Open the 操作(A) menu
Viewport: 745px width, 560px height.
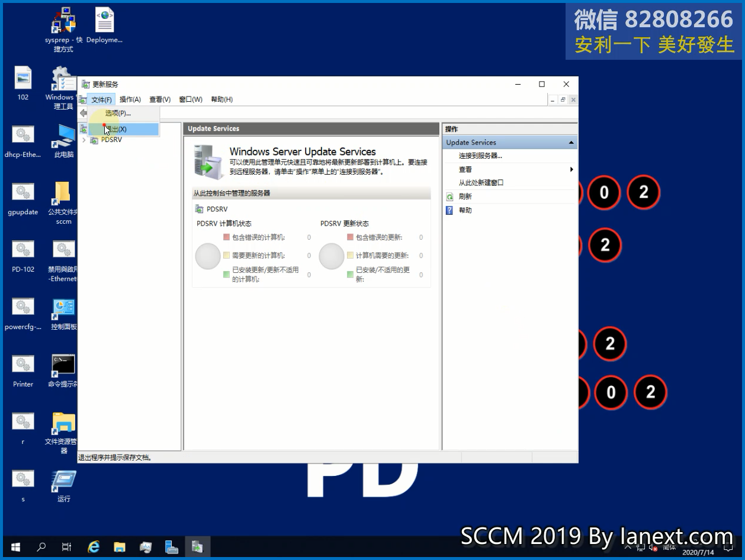[130, 99]
